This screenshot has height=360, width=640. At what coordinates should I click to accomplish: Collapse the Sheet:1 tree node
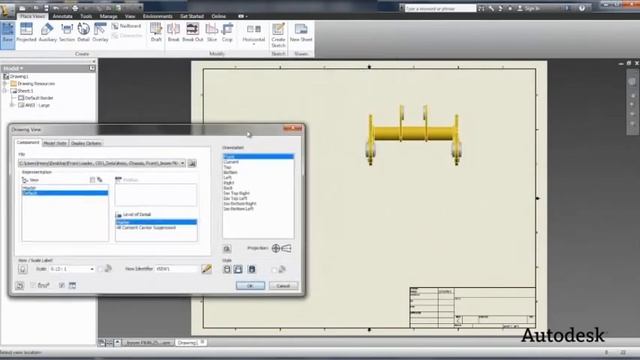coord(5,91)
